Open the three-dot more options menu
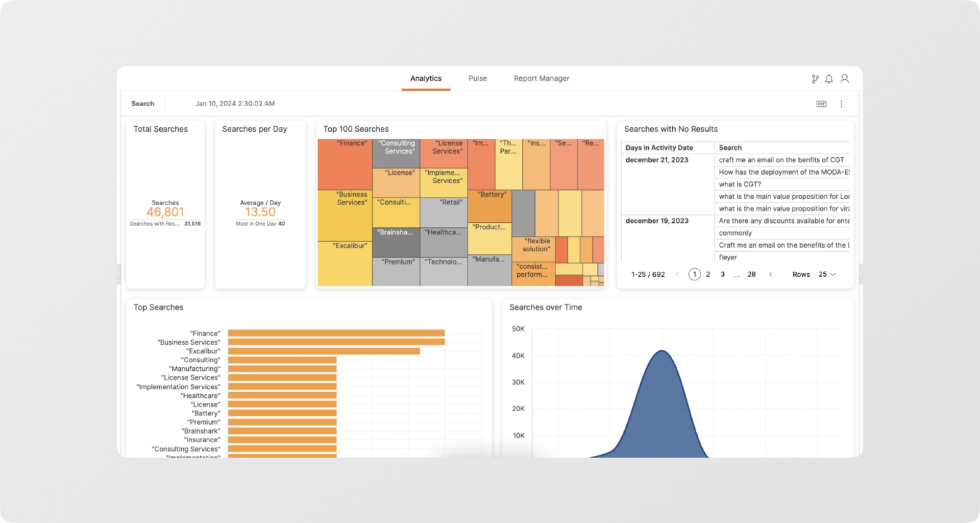This screenshot has height=523, width=980. (841, 104)
